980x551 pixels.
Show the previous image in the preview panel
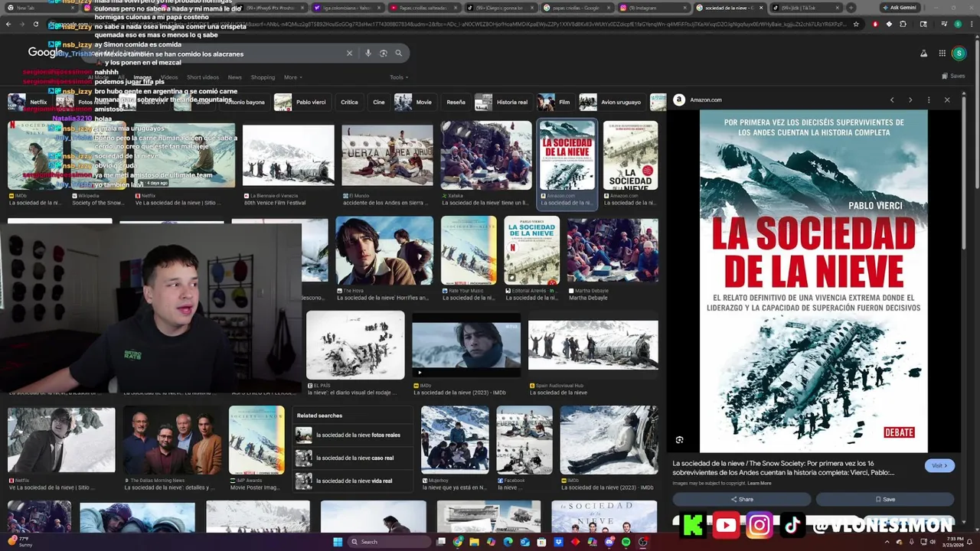pos(892,99)
